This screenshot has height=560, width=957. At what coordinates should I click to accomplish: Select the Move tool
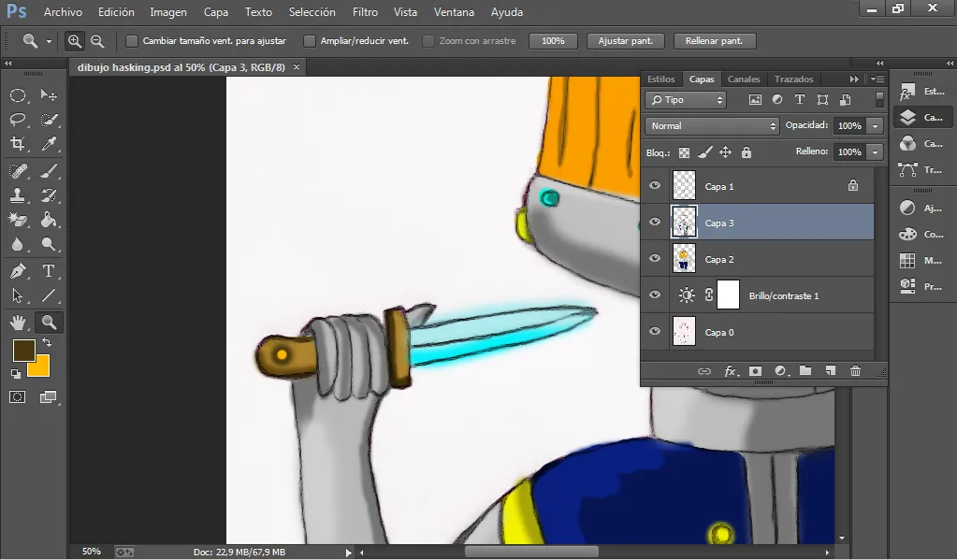49,95
